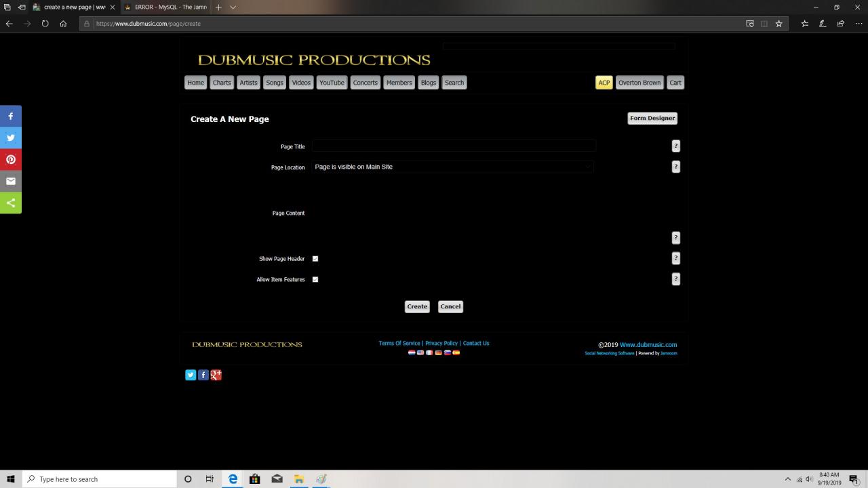The height and width of the screenshot is (488, 868).
Task: Open the Blogs menu item
Action: point(429,83)
